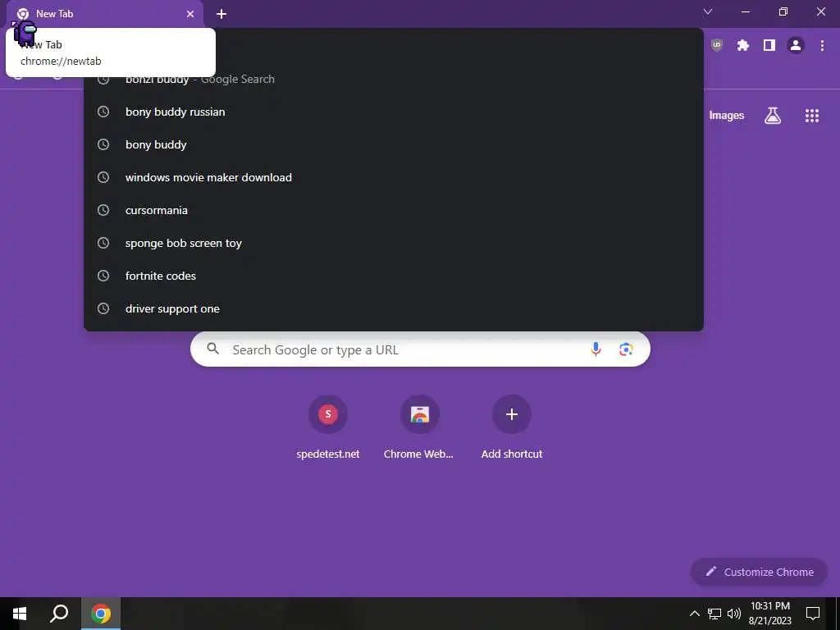Screen dimensions: 840x630
Task: Open the network status tray icon
Action: 714,614
